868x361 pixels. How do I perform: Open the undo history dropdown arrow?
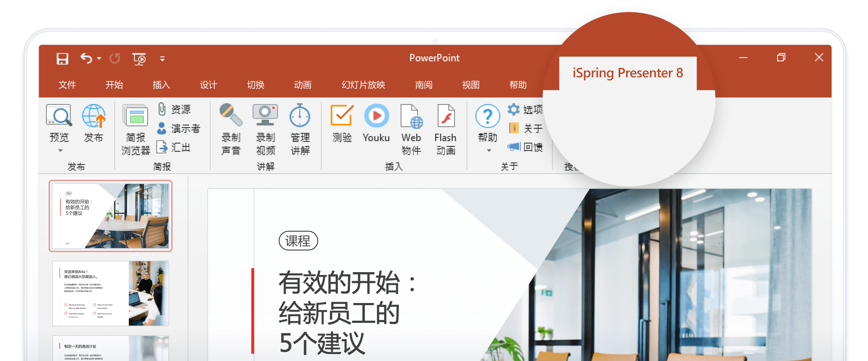point(99,59)
